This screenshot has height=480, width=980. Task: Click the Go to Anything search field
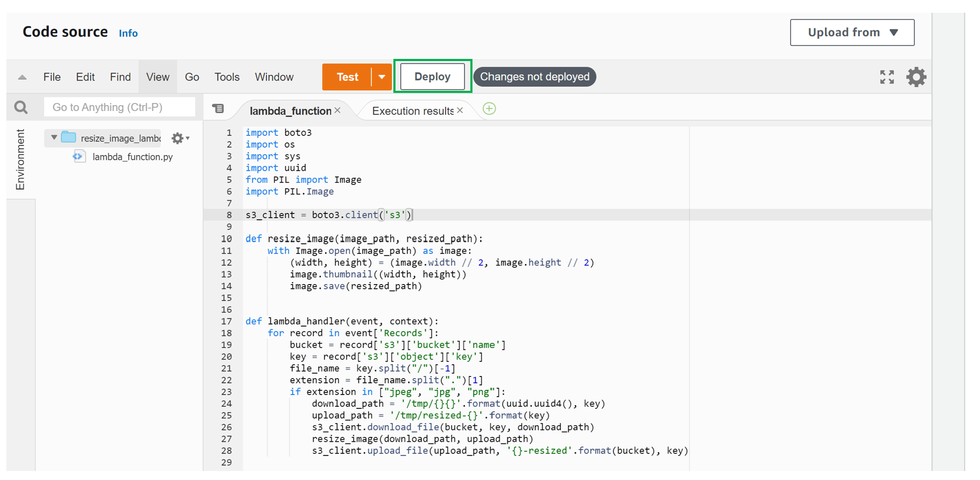(x=119, y=107)
